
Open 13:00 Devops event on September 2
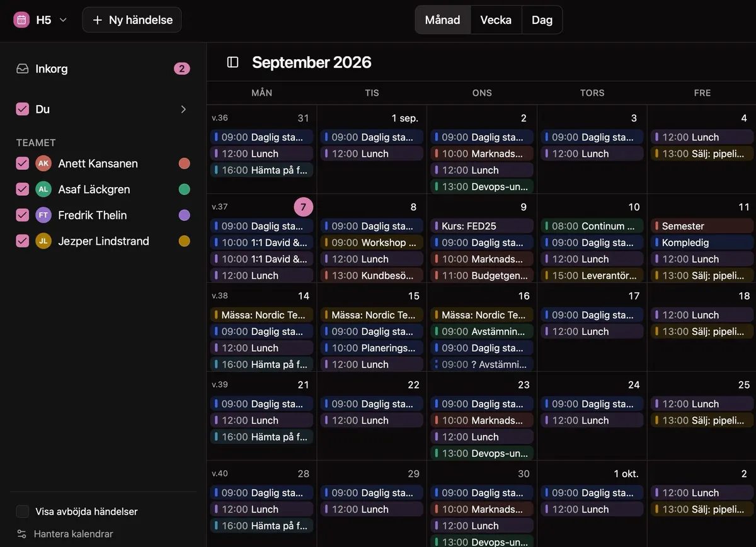[x=482, y=186]
